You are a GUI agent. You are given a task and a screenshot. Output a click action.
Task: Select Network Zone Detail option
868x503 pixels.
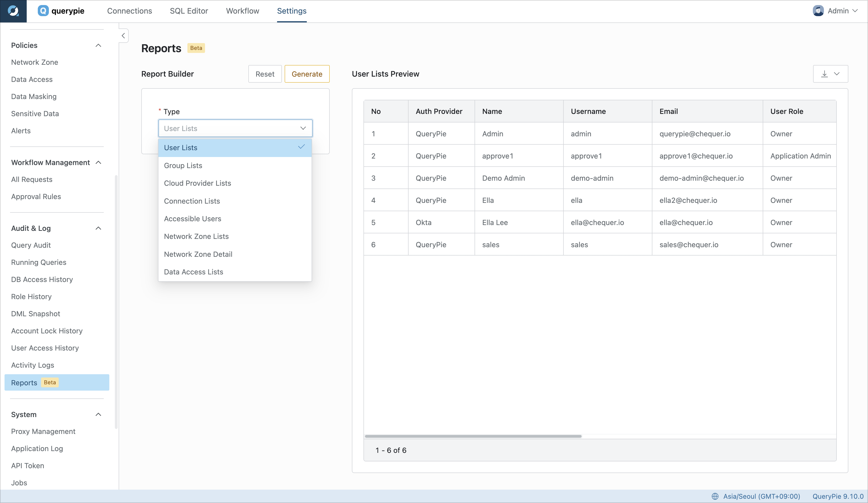(235, 254)
